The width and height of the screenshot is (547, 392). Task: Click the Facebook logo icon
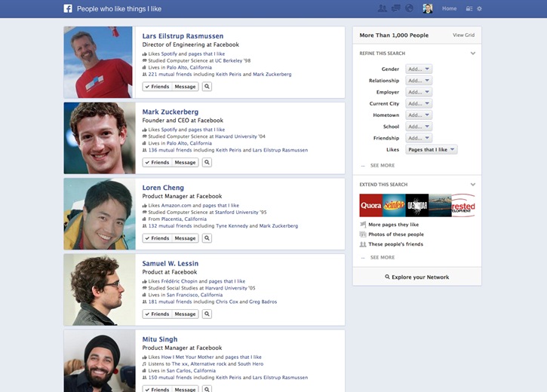click(x=68, y=9)
